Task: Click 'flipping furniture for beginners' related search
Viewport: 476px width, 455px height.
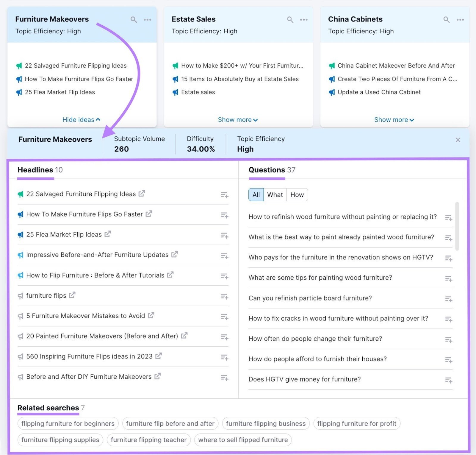Action: click(68, 423)
